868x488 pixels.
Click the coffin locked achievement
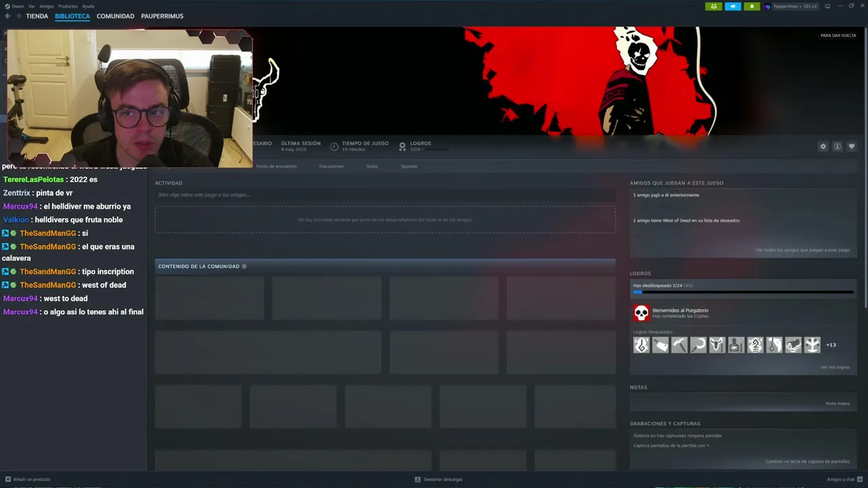coord(793,345)
